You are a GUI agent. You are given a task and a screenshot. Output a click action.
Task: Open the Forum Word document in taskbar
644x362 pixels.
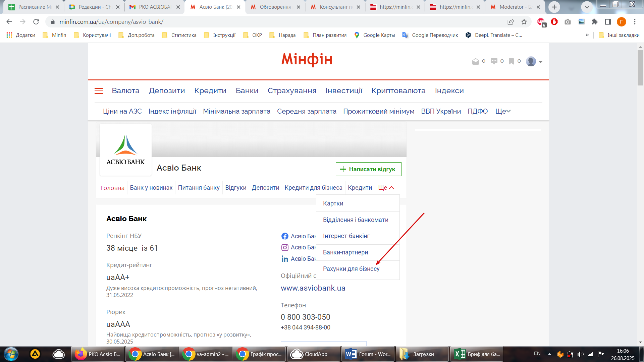[x=368, y=354]
